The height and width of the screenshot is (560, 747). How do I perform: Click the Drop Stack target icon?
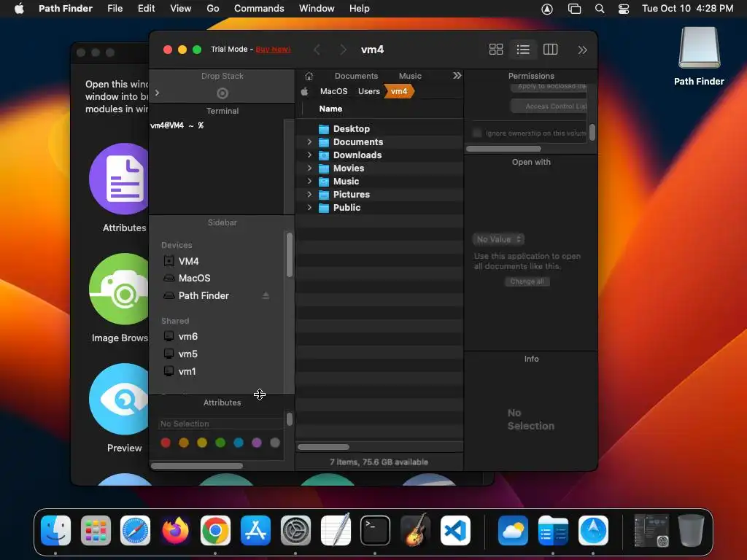pyautogui.click(x=222, y=93)
